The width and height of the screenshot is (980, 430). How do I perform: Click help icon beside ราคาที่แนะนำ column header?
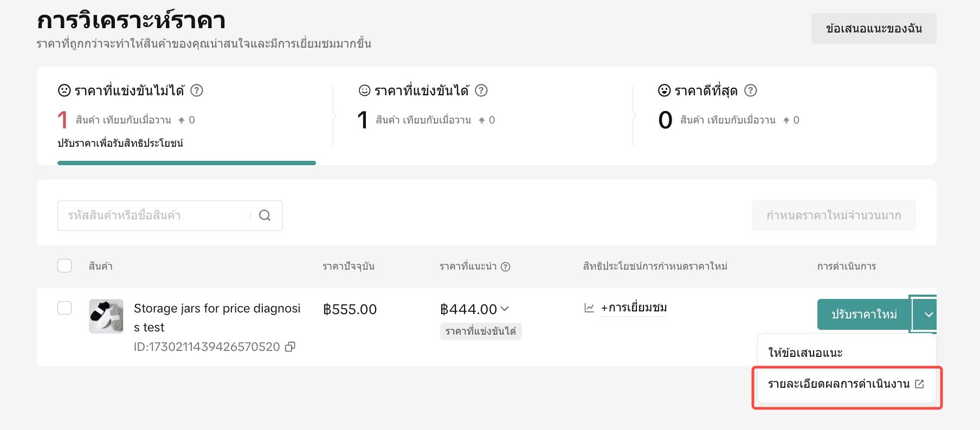pyautogui.click(x=506, y=266)
